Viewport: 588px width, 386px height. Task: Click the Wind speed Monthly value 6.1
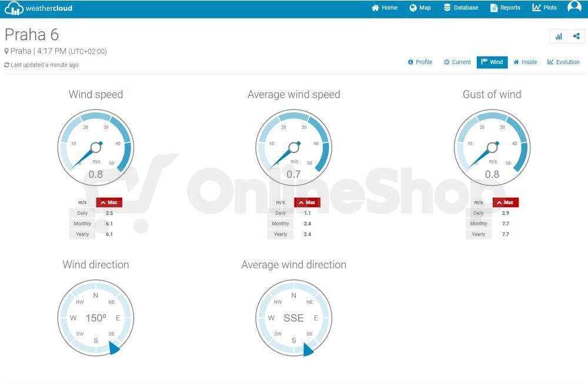(109, 224)
